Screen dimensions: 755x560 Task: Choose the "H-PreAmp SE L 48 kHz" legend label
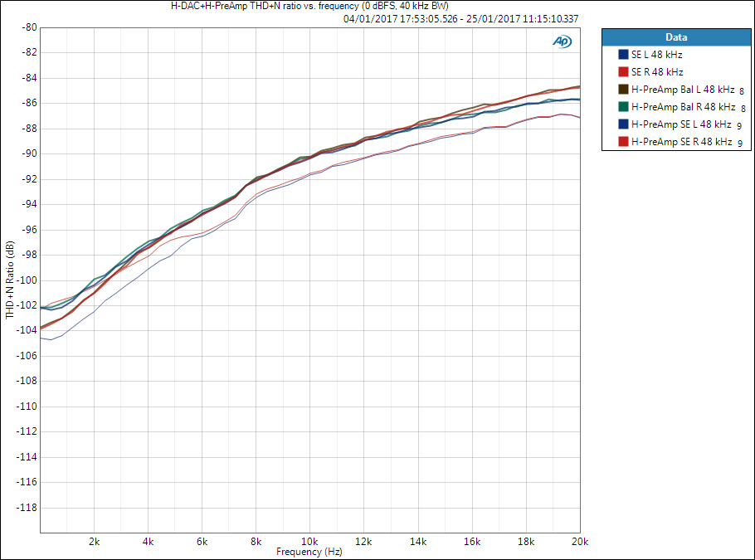(681, 124)
